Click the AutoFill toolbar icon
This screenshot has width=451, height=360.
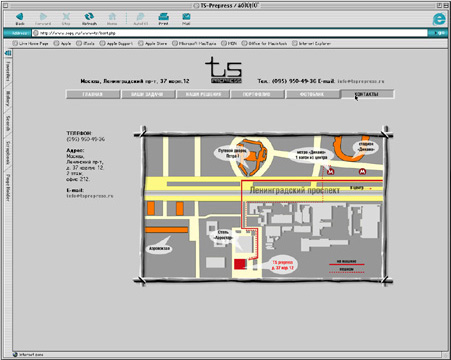point(140,19)
